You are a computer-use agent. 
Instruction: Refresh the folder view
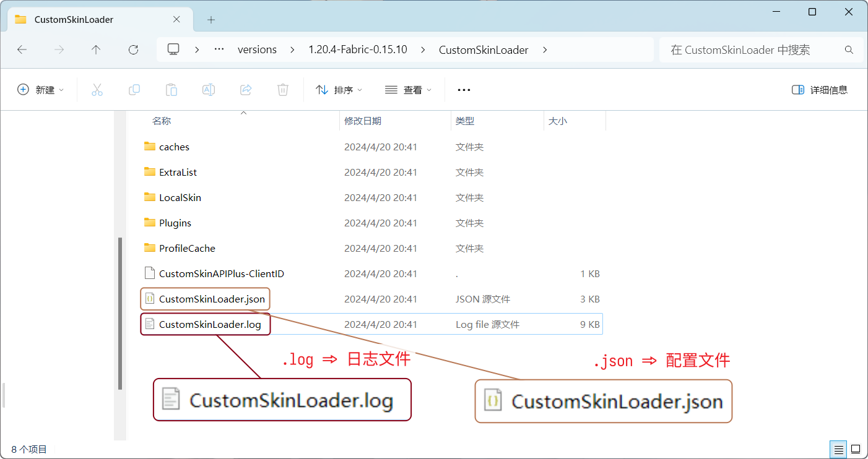pyautogui.click(x=132, y=49)
